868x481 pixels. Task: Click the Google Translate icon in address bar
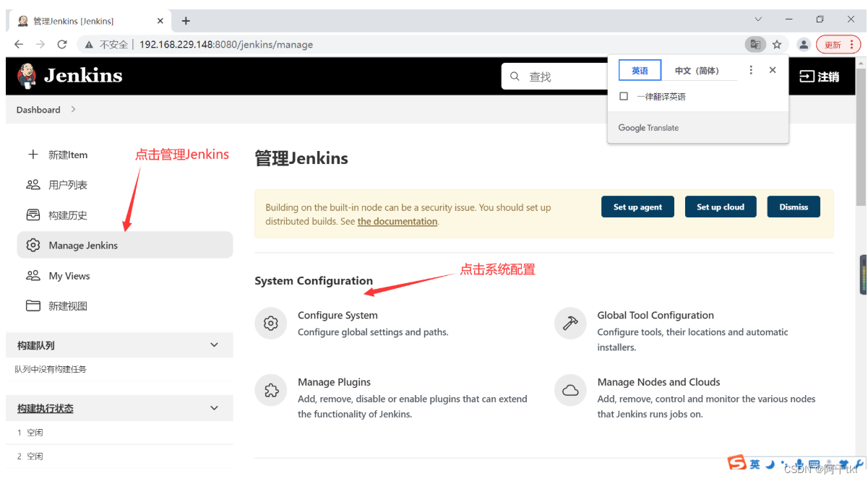coord(755,45)
